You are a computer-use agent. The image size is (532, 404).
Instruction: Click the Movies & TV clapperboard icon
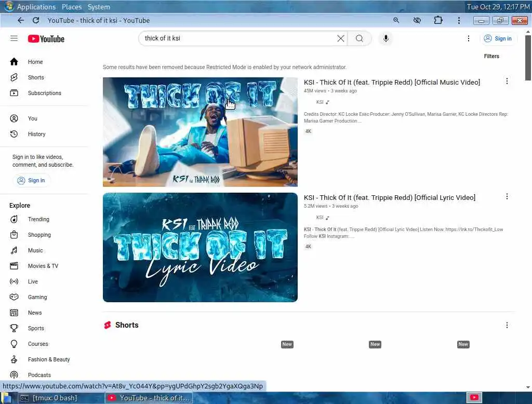point(14,266)
